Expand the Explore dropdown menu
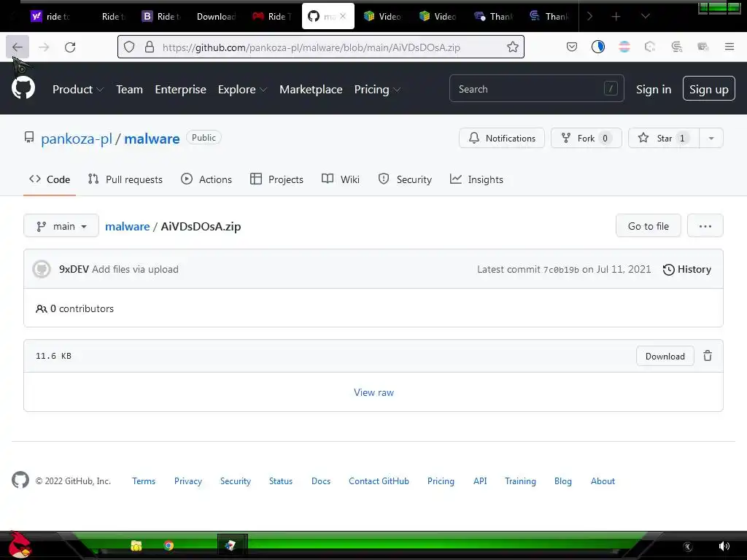The width and height of the screenshot is (747, 560). pos(242,90)
